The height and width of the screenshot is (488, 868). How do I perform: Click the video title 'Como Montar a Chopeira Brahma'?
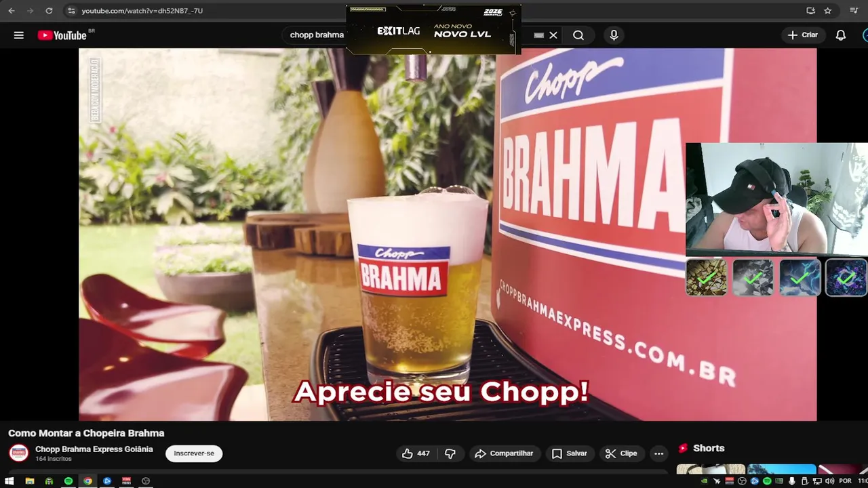[86, 433]
